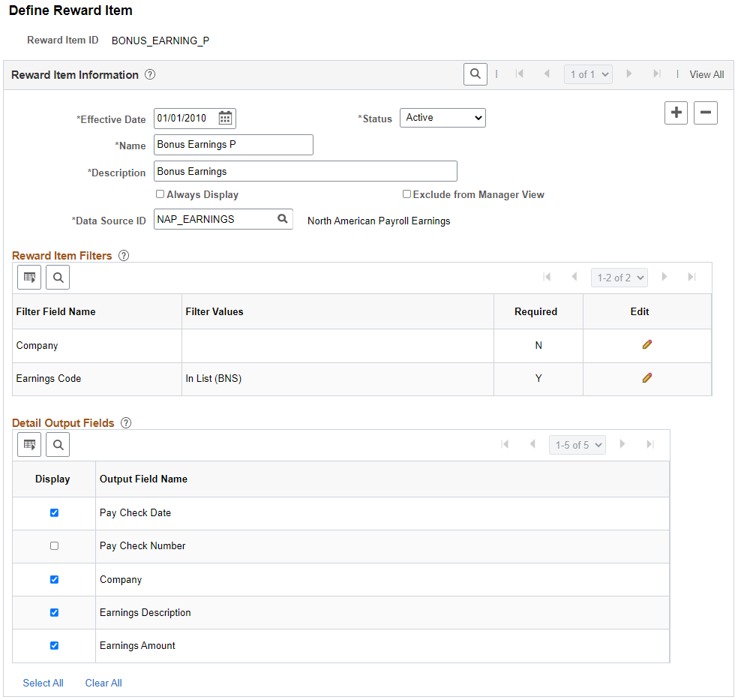Viewport: 738px width, 700px height.
Task: Tick the Pay Check Number display checkbox
Action: pos(54,546)
